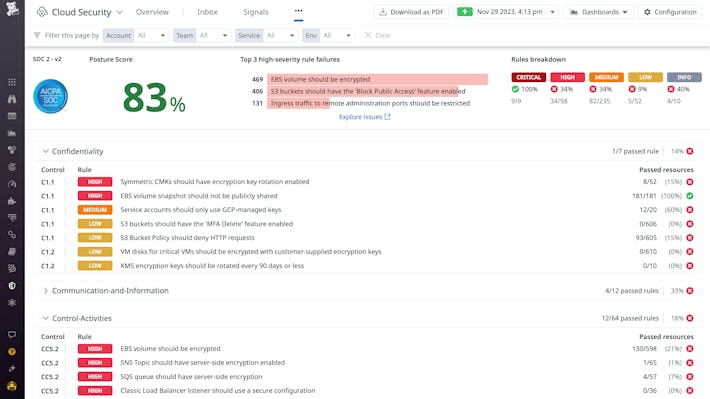Open VM disks customer-supplied encryption keys rule

pos(250,252)
